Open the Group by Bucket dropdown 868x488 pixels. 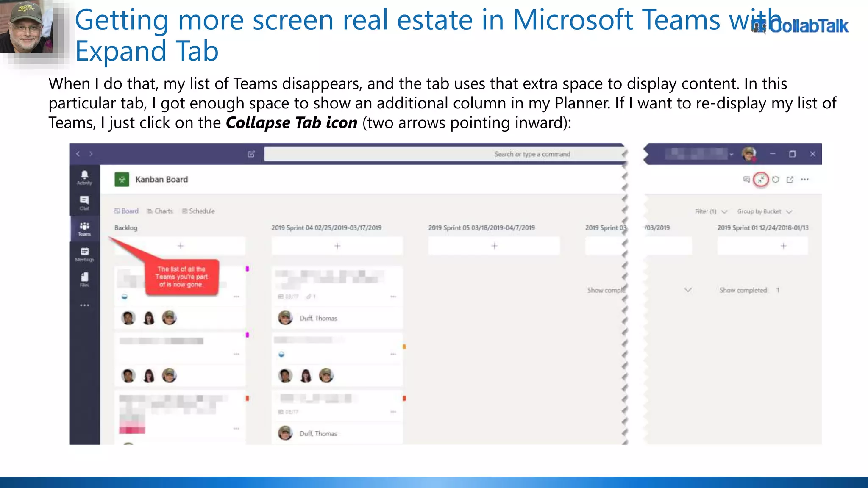(x=765, y=211)
